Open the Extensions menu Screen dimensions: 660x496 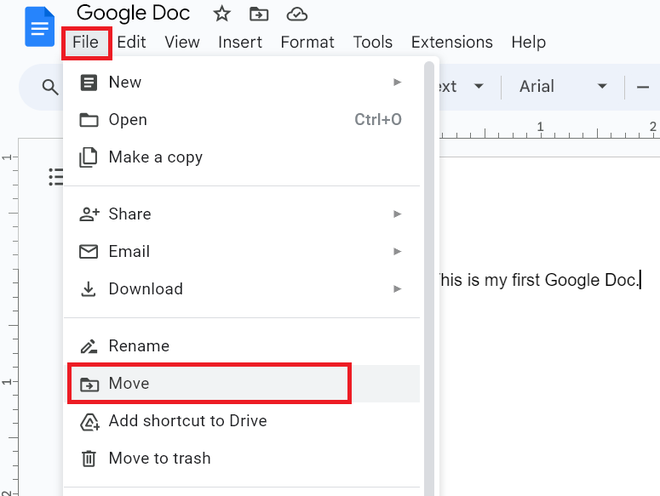452,42
